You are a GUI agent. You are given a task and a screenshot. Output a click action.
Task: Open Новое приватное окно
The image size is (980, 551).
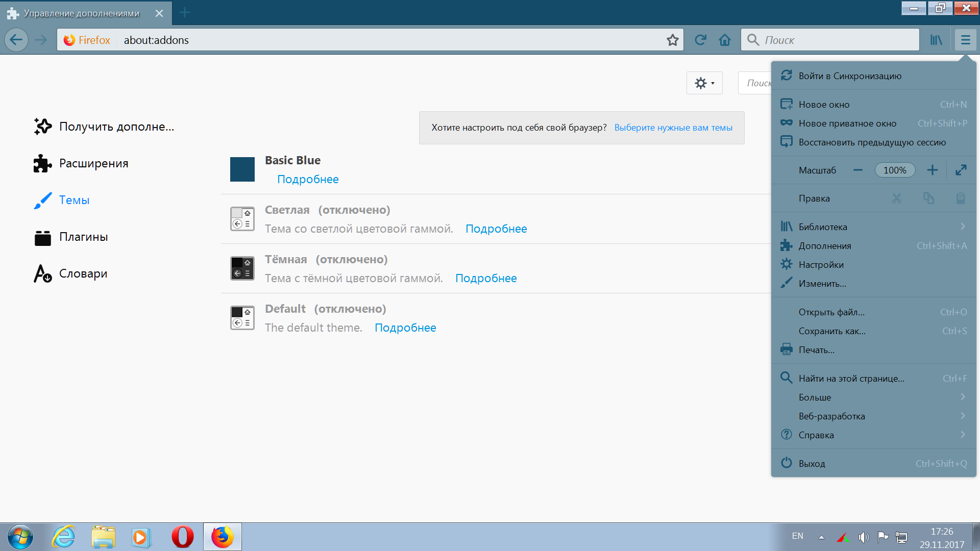click(873, 123)
